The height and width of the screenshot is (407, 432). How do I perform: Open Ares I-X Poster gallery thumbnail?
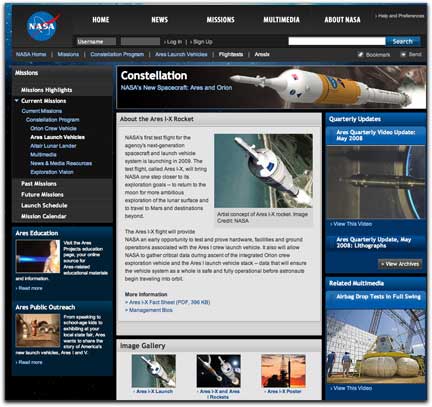pos(283,371)
